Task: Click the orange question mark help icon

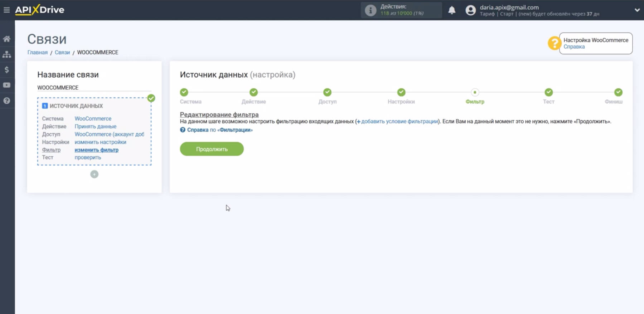Action: (x=554, y=43)
